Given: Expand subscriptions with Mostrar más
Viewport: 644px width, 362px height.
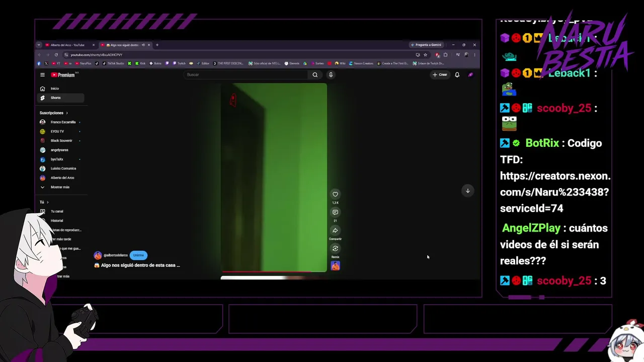Looking at the screenshot, I should (60, 187).
